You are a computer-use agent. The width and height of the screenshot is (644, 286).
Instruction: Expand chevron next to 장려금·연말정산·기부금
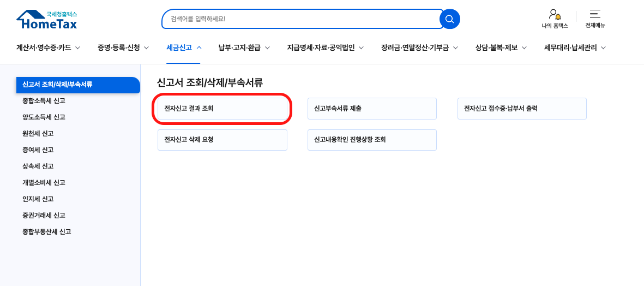point(455,48)
